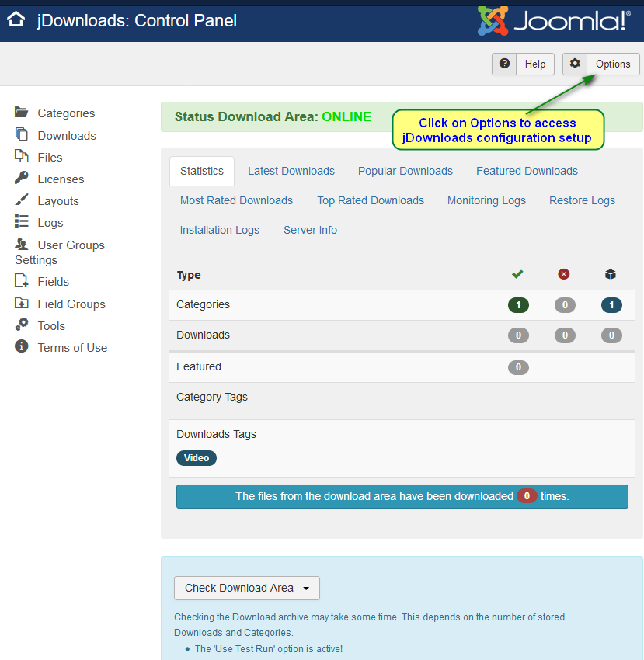
Task: Click the Field Groups folder-plus icon
Action: point(21,303)
